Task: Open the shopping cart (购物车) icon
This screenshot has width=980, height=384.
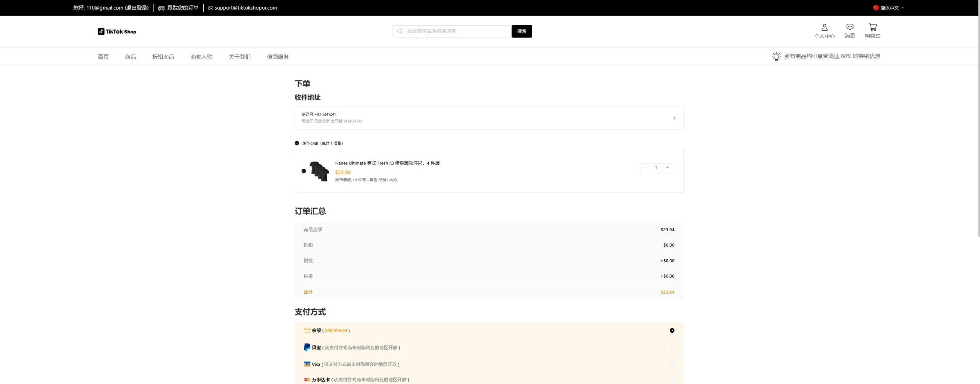Action: [x=872, y=31]
